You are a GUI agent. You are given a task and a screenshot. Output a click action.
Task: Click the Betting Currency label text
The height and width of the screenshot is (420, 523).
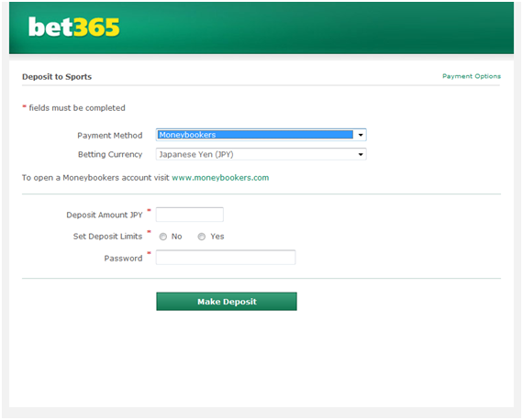(110, 154)
